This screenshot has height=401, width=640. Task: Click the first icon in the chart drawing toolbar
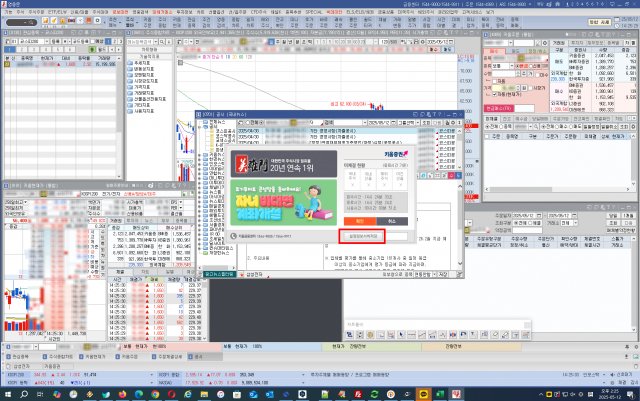(x=349, y=334)
